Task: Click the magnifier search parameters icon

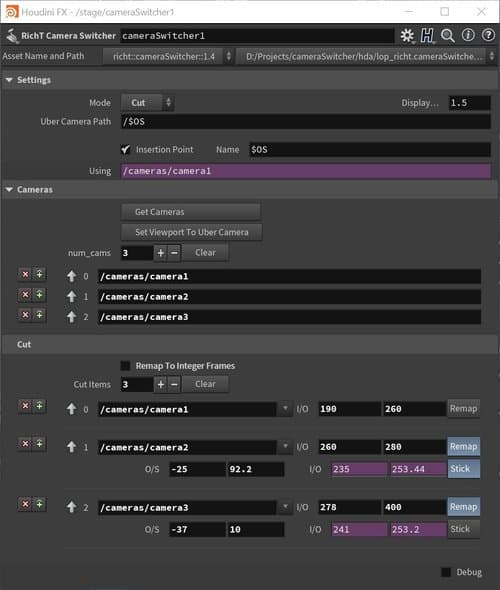Action: coord(447,36)
